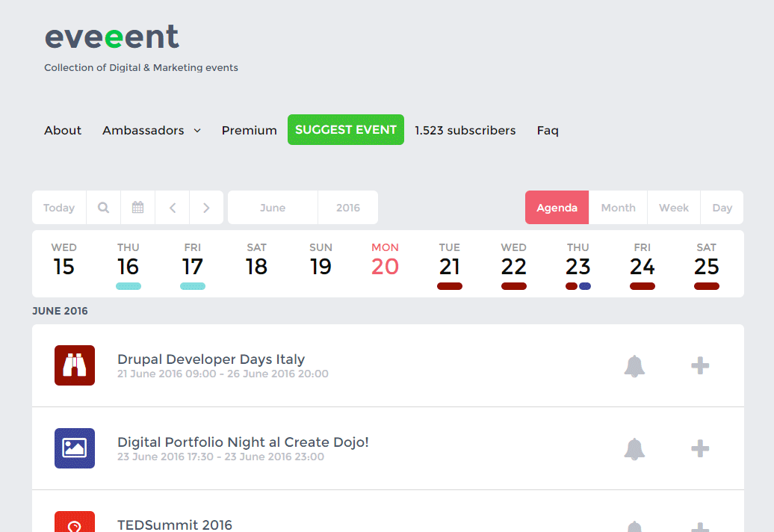The width and height of the screenshot is (774, 532).
Task: Select Saturday 25 in date strip
Action: pos(706,260)
